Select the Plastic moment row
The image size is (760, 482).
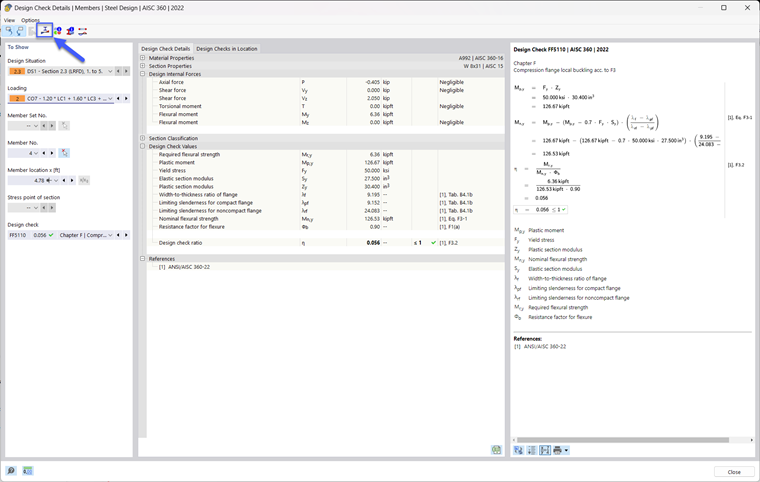click(x=326, y=162)
